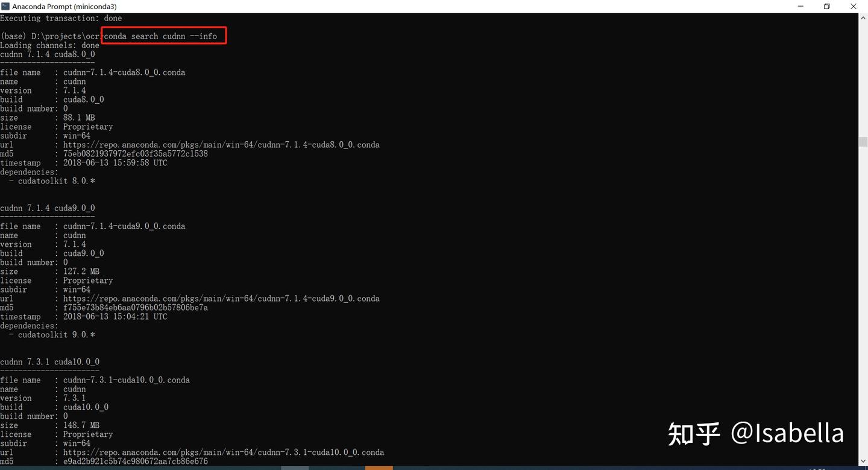The image size is (868, 470).
Task: Click the cudnn-7.1.4-cuda8.0 package URL
Action: 222,144
